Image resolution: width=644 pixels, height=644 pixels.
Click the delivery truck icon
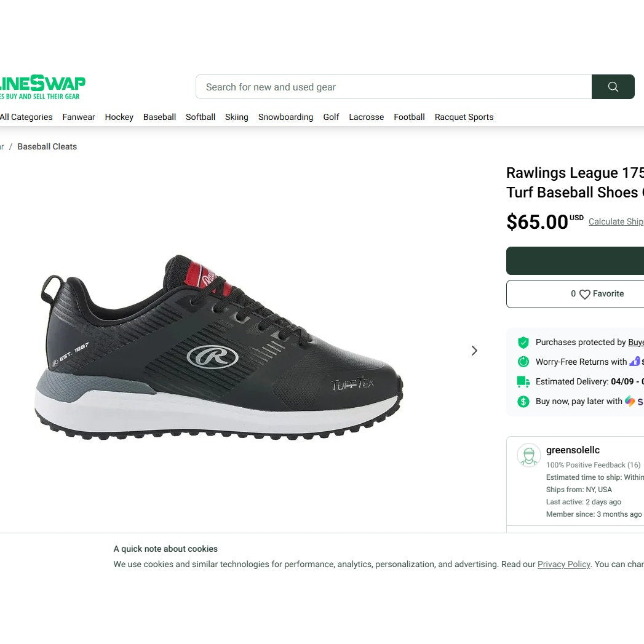click(x=523, y=381)
